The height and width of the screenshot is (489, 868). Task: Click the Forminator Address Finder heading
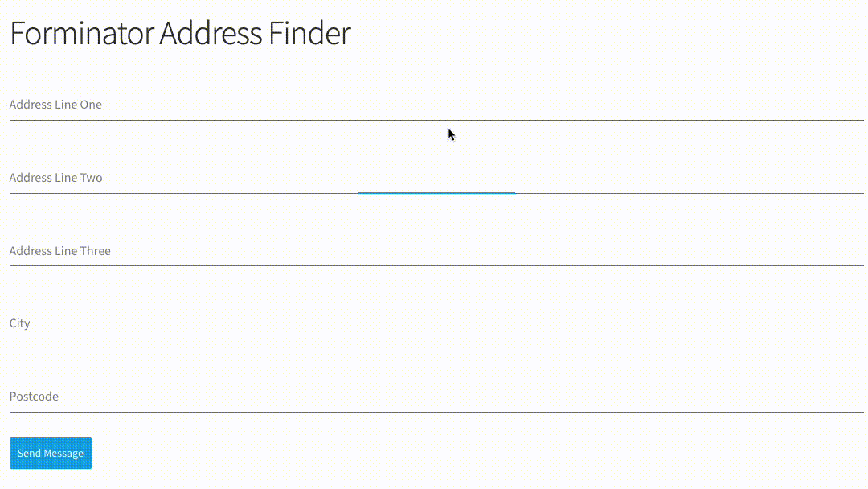pos(179,34)
